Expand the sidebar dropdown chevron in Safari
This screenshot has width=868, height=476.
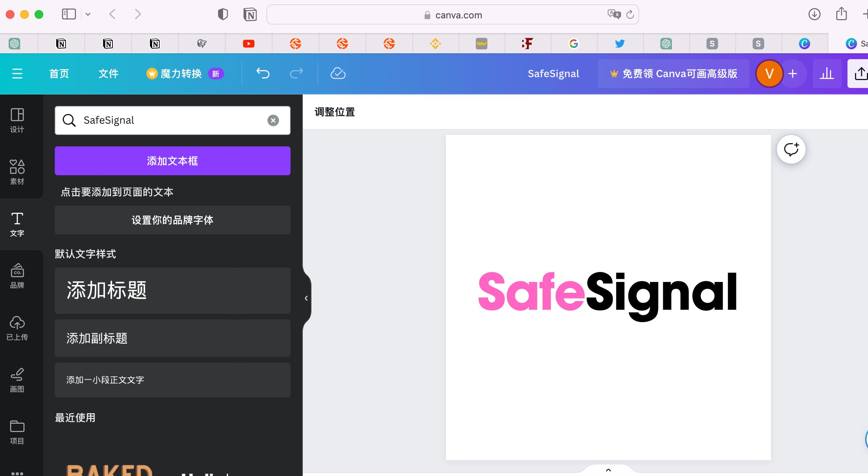pos(88,14)
